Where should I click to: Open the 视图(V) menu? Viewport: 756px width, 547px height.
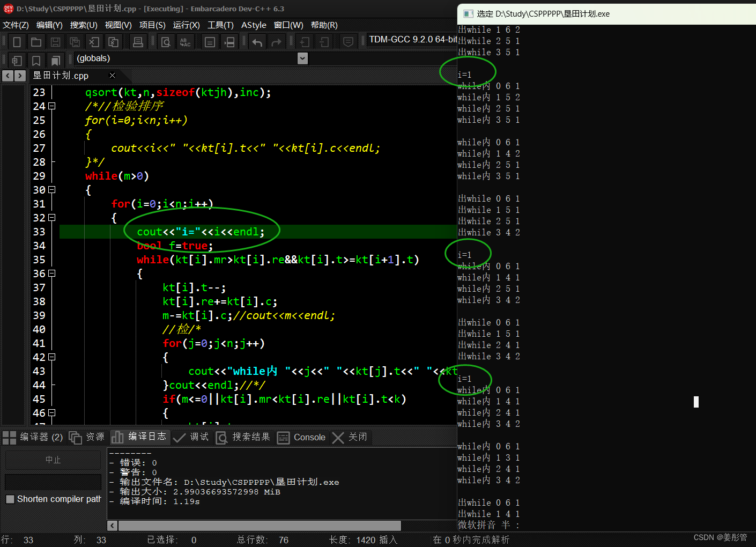(x=118, y=25)
